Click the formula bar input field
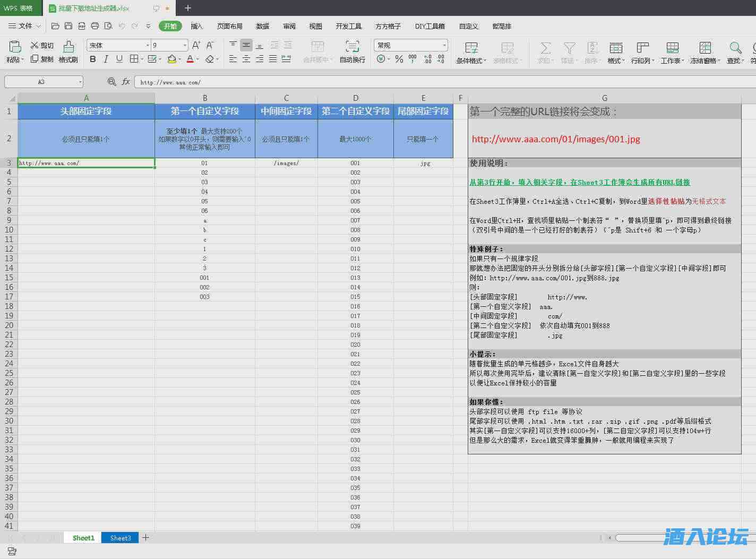 [425, 82]
